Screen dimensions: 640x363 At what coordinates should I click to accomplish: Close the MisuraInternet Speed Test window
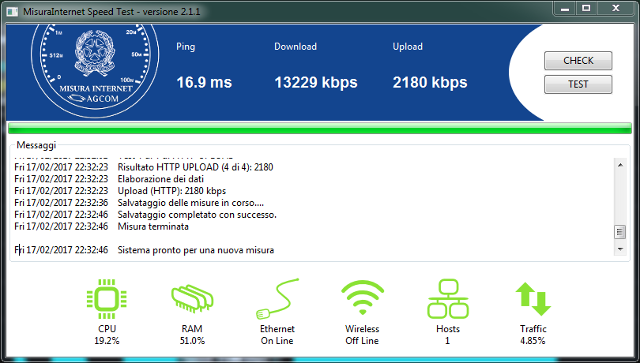coord(616,9)
